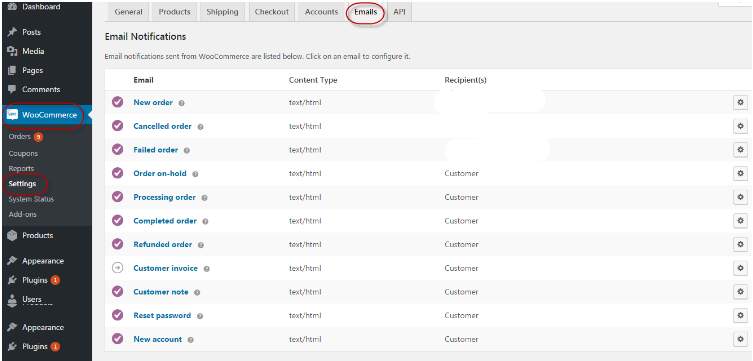
Task: Open settings gear for Processing order email
Action: pyautogui.click(x=740, y=197)
